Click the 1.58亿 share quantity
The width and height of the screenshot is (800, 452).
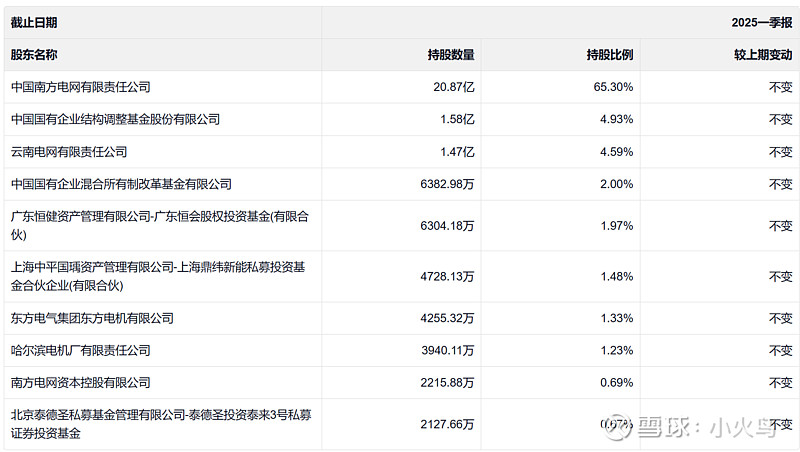click(457, 119)
